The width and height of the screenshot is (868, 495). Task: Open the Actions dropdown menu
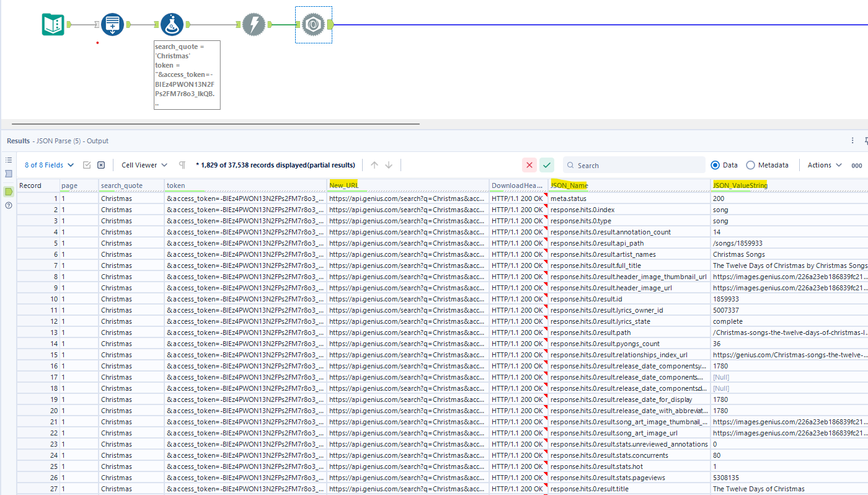click(x=825, y=165)
